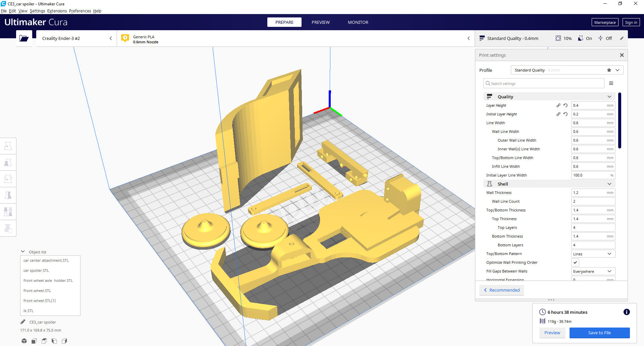This screenshot has width=644, height=346.
Task: Click the Layer Height value field
Action: point(593,105)
